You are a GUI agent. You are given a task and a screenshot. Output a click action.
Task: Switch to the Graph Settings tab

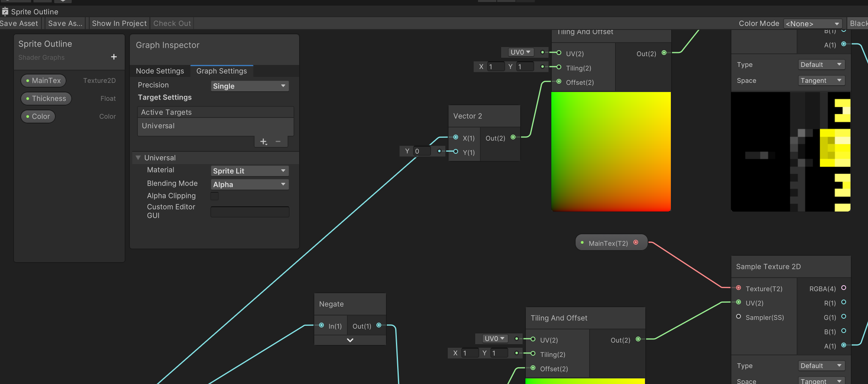click(x=221, y=71)
